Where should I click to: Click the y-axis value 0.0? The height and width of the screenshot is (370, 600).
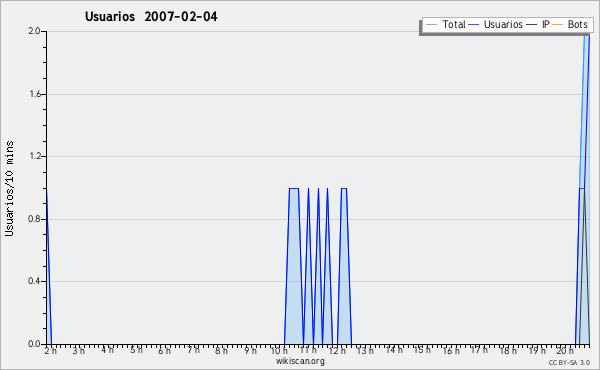(34, 344)
